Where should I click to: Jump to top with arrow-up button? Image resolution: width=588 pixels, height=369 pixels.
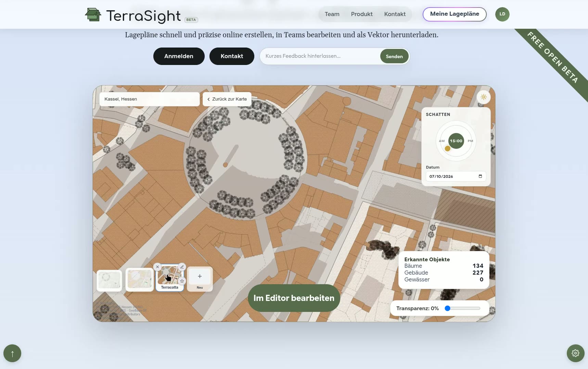coord(12,353)
